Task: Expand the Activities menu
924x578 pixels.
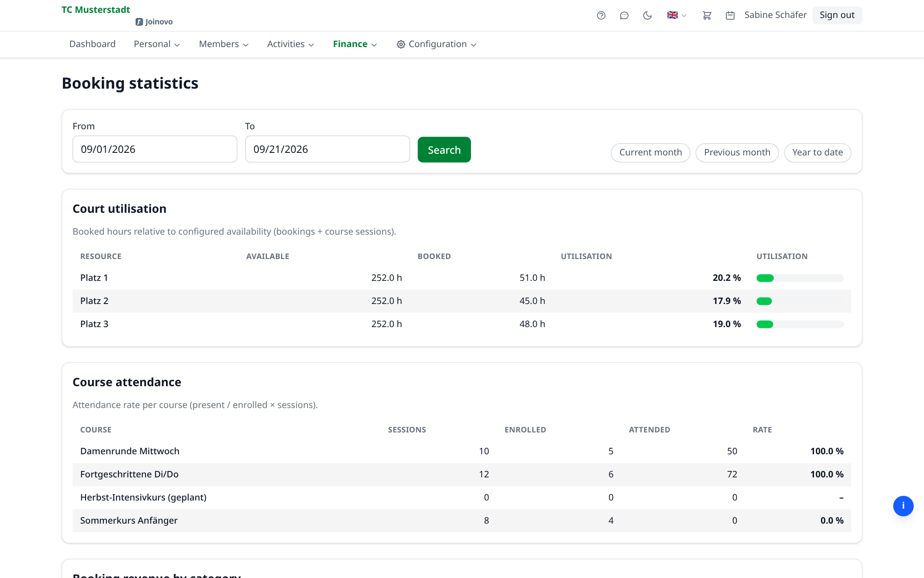Action: click(290, 44)
